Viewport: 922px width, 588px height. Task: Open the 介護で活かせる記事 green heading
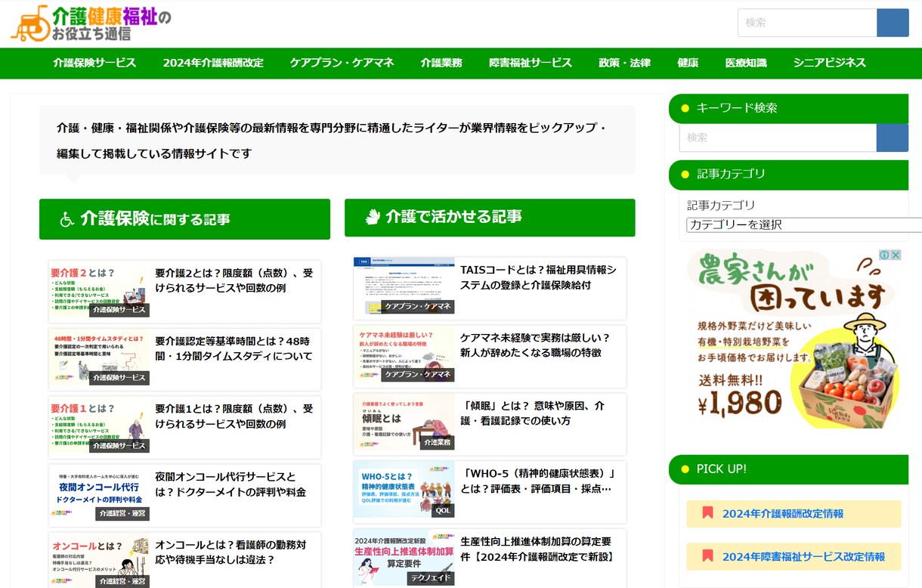(490, 218)
